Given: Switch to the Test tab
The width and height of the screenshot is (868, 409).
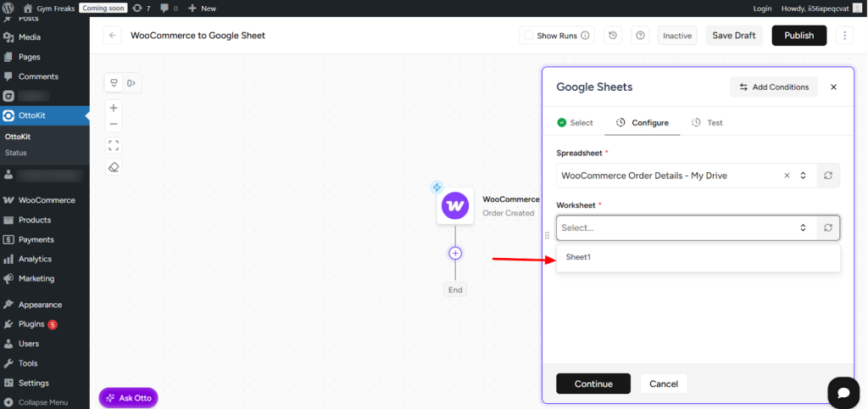Looking at the screenshot, I should coord(708,123).
